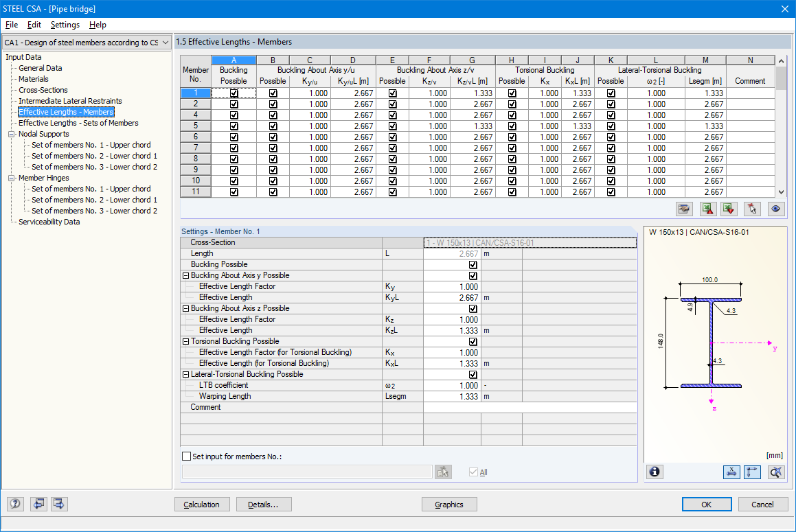Open the Help menu
796x532 pixels.
pyautogui.click(x=98, y=25)
